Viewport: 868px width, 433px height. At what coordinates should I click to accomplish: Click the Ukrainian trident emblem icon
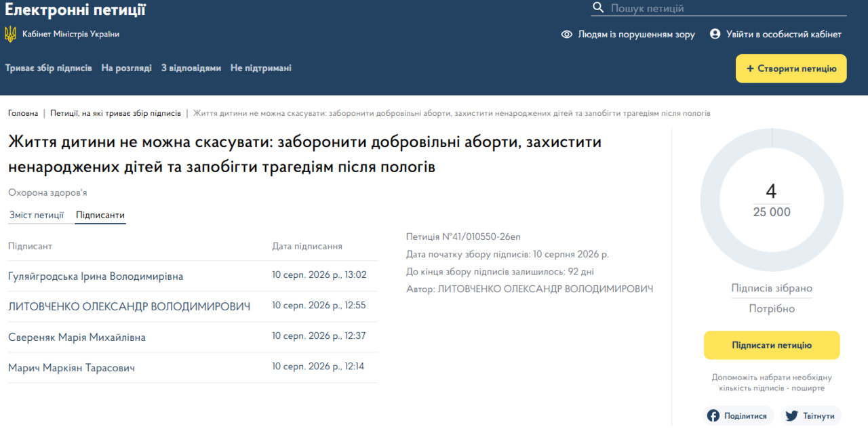[10, 34]
